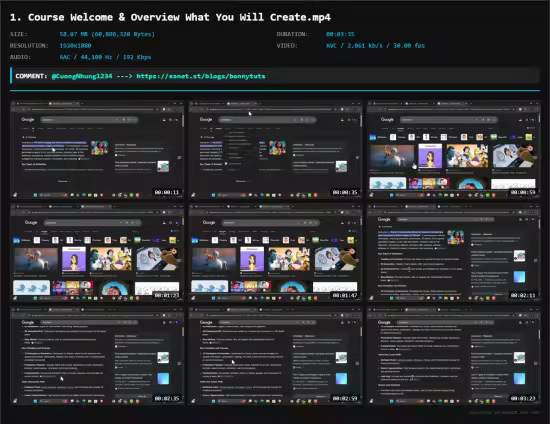Open the frame stamped 00:01:23
Viewport: 550px width, 424px height.
pyautogui.click(x=97, y=253)
